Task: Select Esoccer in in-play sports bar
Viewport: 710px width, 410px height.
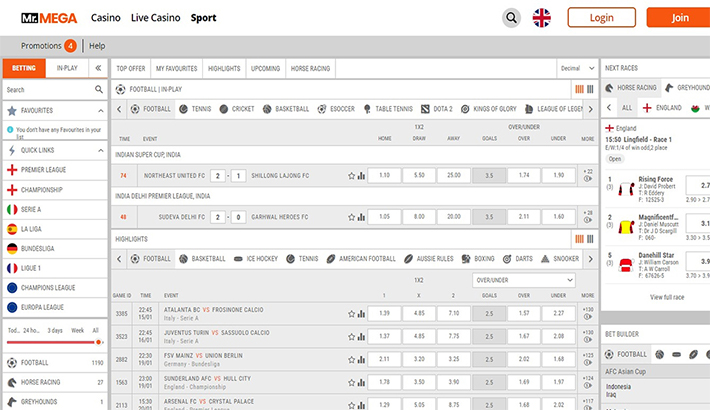Action: (336, 109)
